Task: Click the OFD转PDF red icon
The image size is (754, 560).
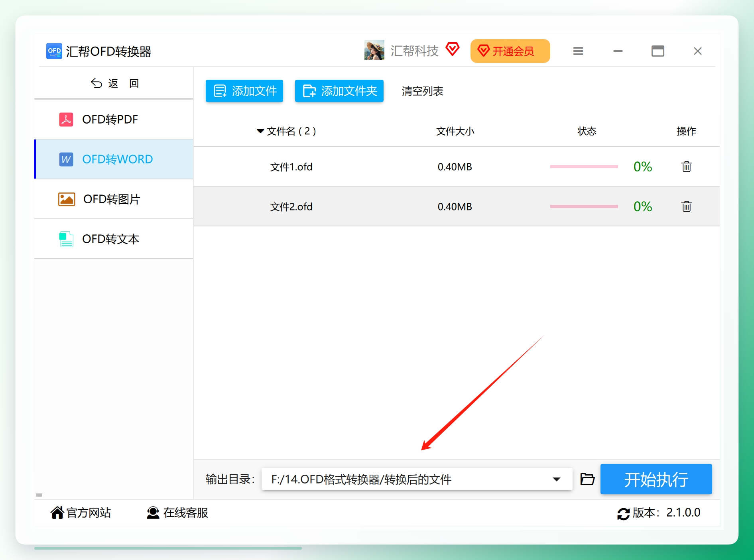Action: pyautogui.click(x=66, y=119)
